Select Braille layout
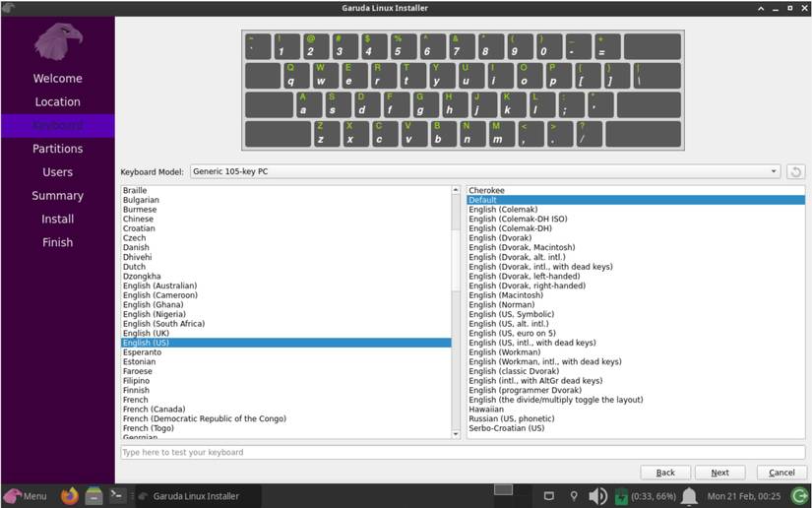This screenshot has width=812, height=508. point(285,190)
